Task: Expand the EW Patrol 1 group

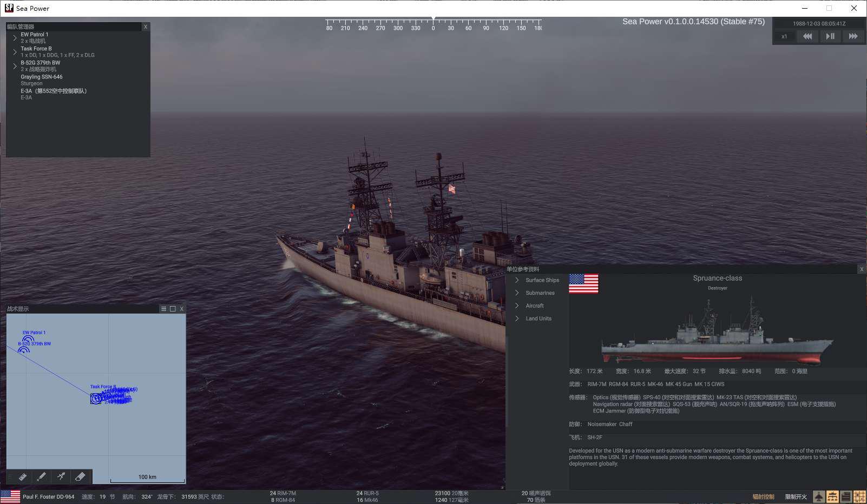Action: pos(15,38)
